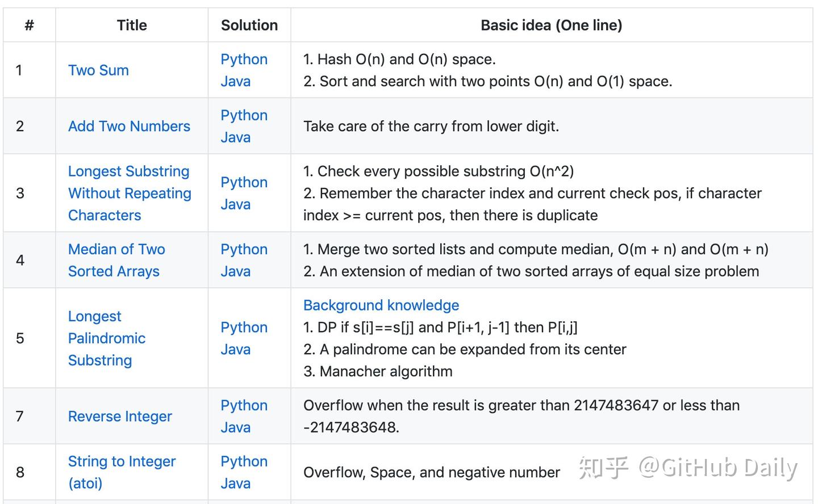
Task: View the Python solution for Reverse Integer
Action: tap(244, 405)
